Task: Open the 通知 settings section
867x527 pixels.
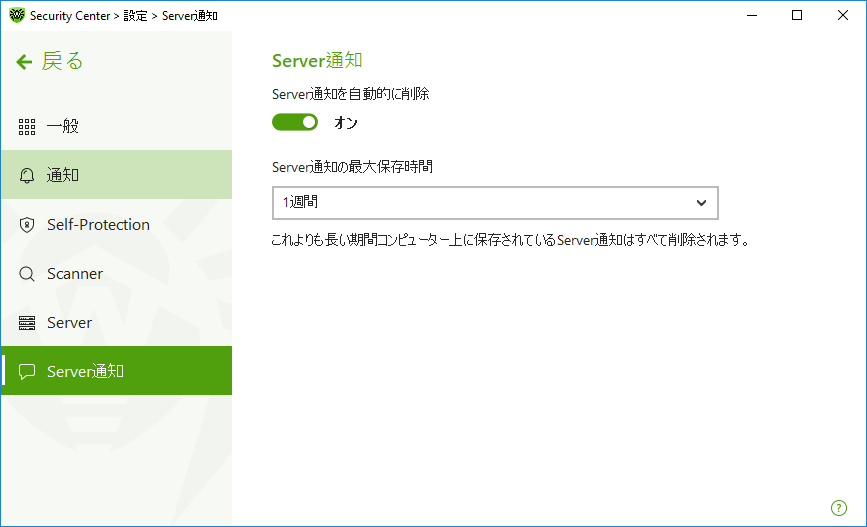Action: pyautogui.click(x=116, y=175)
